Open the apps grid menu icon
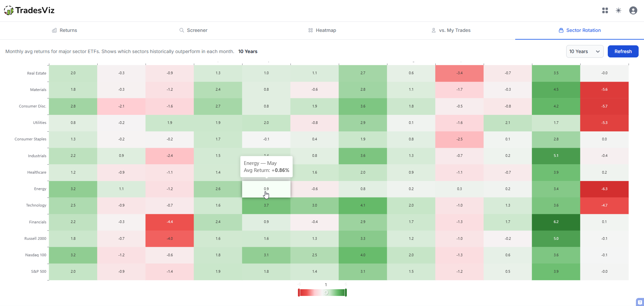The width and height of the screenshot is (644, 306). click(x=605, y=10)
